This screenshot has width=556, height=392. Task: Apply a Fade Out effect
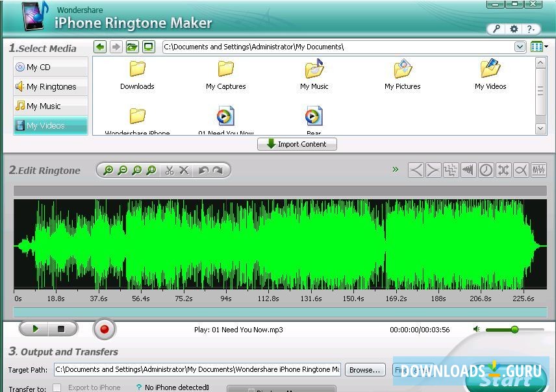click(433, 170)
